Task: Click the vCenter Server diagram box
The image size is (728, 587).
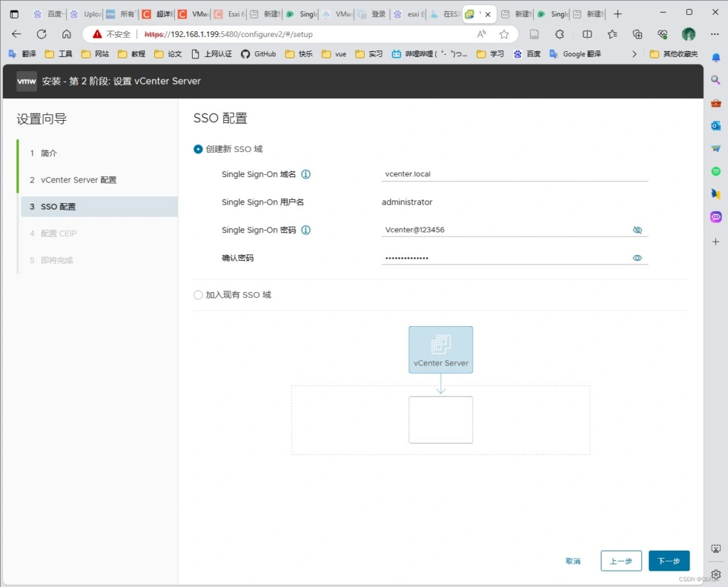Action: [441, 350]
